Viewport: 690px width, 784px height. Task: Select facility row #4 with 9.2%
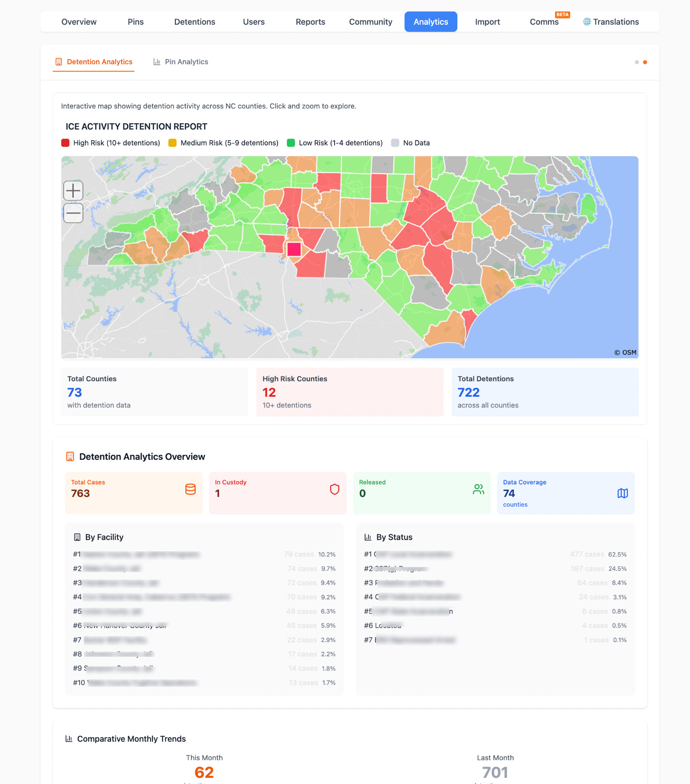(x=204, y=597)
